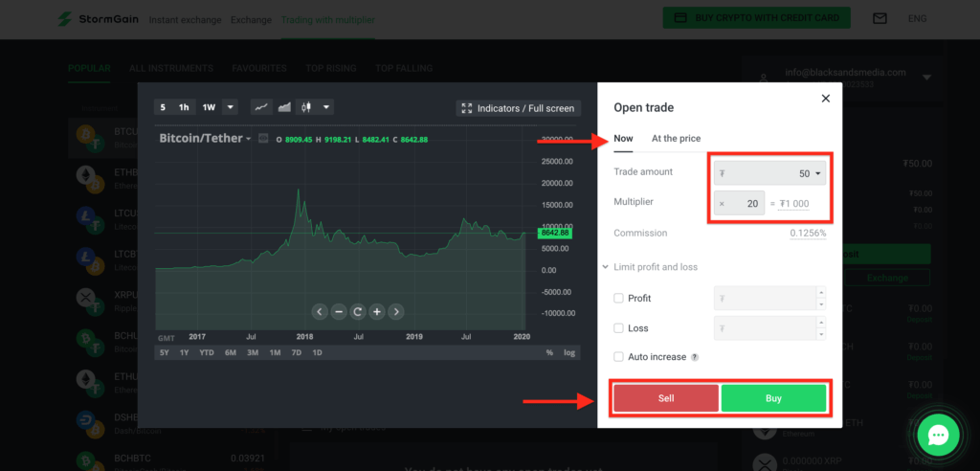
Task: Switch to the At the price tab
Action: 677,139
